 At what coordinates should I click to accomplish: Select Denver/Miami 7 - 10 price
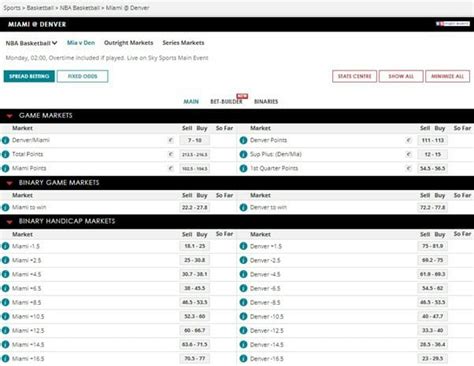[195, 140]
